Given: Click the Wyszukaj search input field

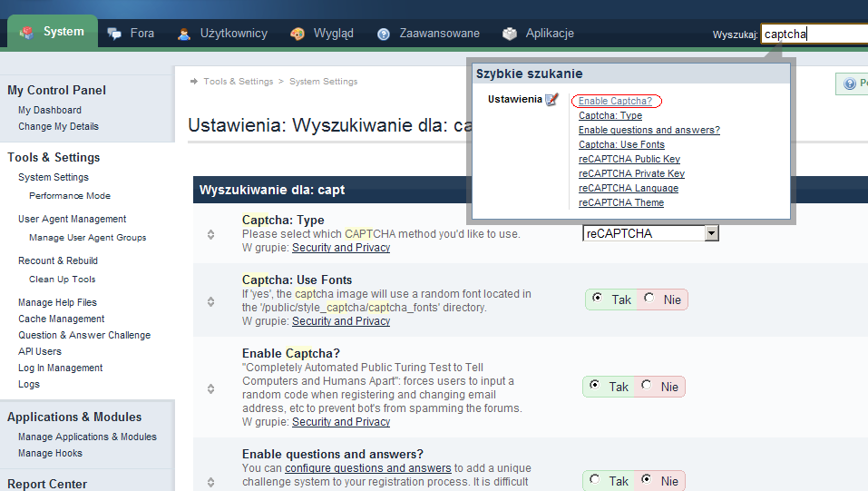Looking at the screenshot, I should pyautogui.click(x=813, y=34).
